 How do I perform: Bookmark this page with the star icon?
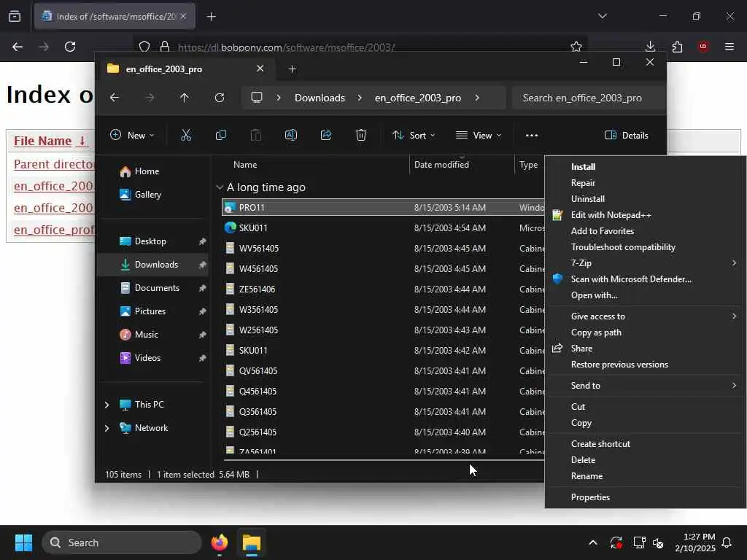point(576,47)
